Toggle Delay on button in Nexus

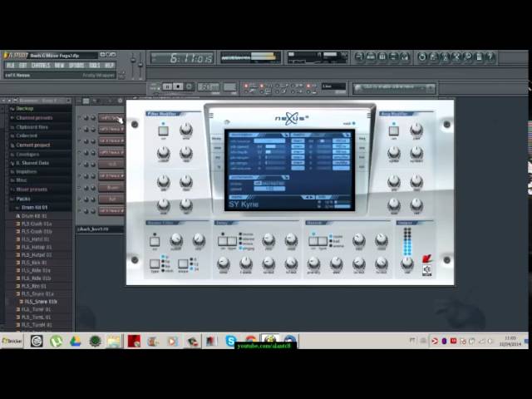pyautogui.click(x=223, y=241)
